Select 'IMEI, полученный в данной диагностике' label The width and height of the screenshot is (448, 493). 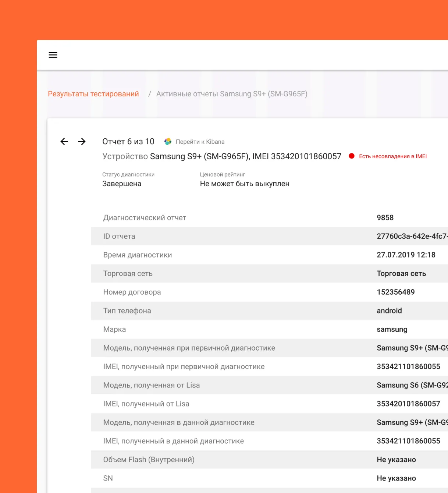pos(174,441)
